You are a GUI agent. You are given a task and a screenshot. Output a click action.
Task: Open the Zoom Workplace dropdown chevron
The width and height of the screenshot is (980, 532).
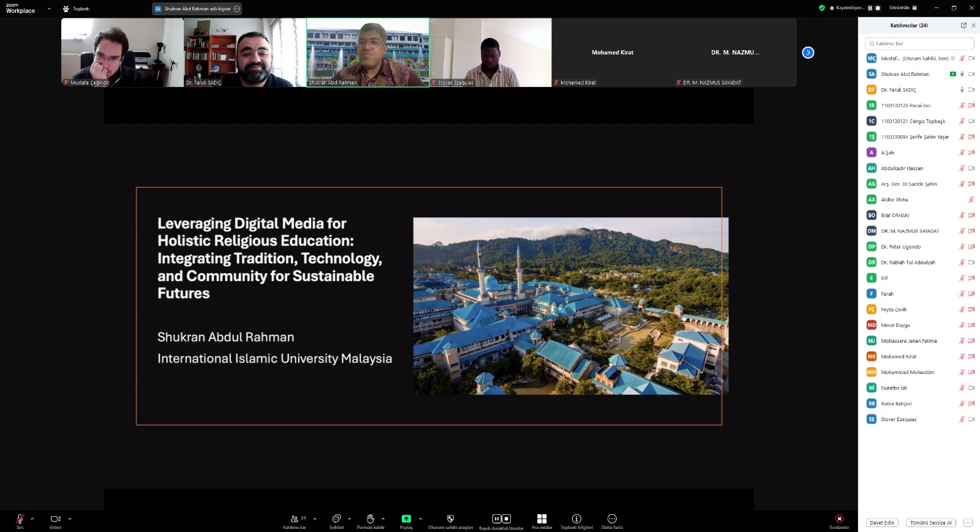[49, 9]
